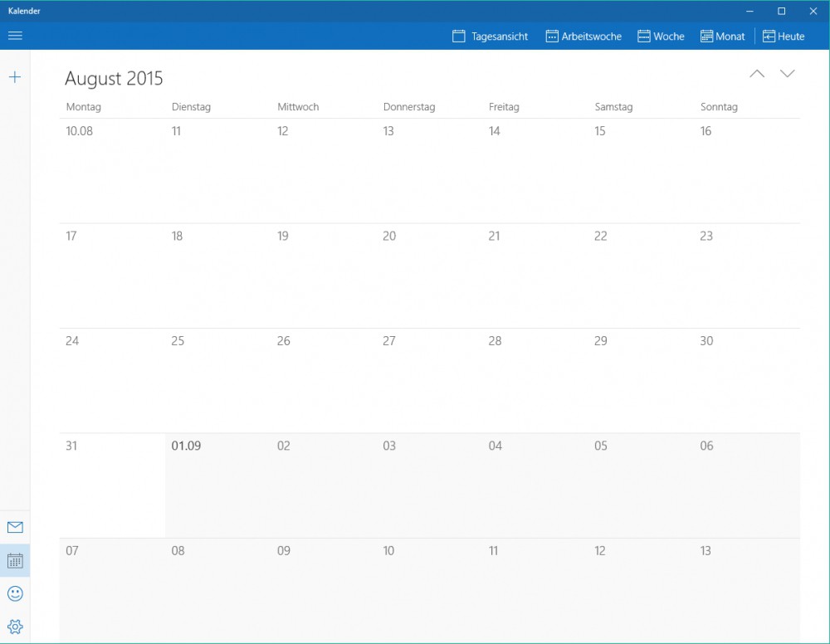
Task: Select the Woche view
Action: 661,37
